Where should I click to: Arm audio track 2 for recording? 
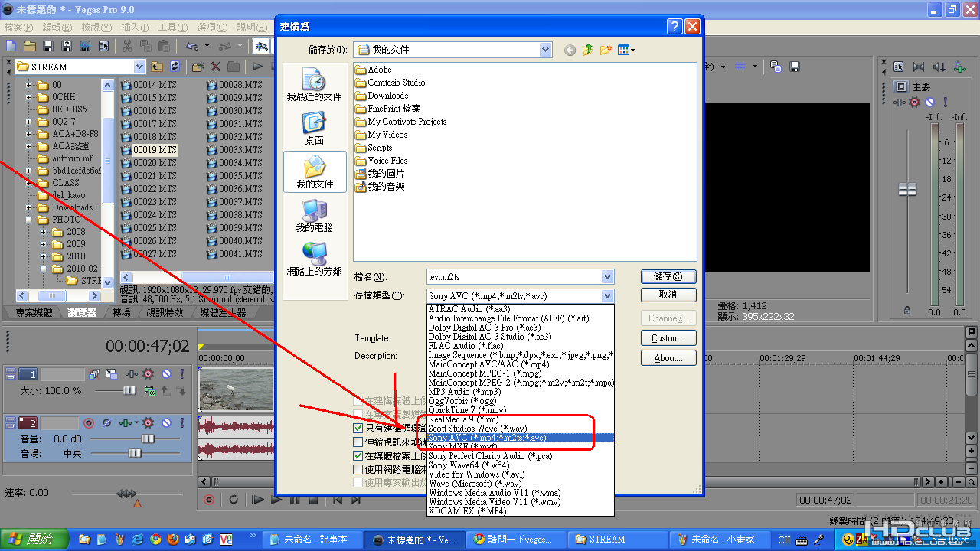(x=89, y=422)
